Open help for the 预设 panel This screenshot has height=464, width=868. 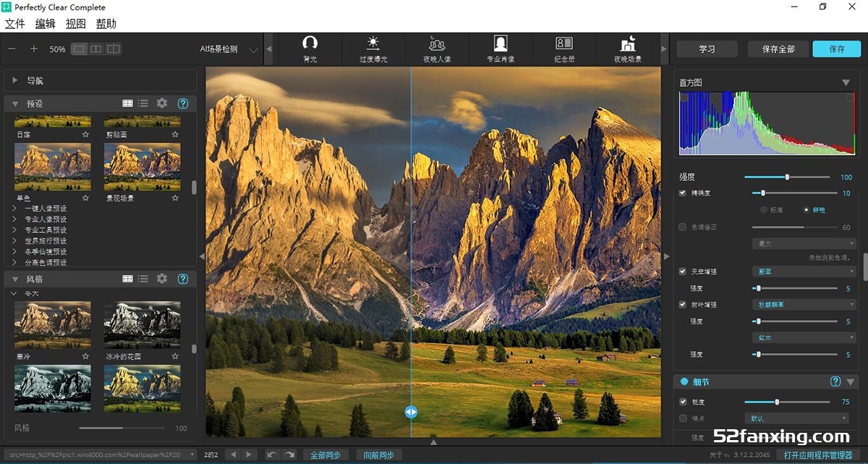point(183,104)
